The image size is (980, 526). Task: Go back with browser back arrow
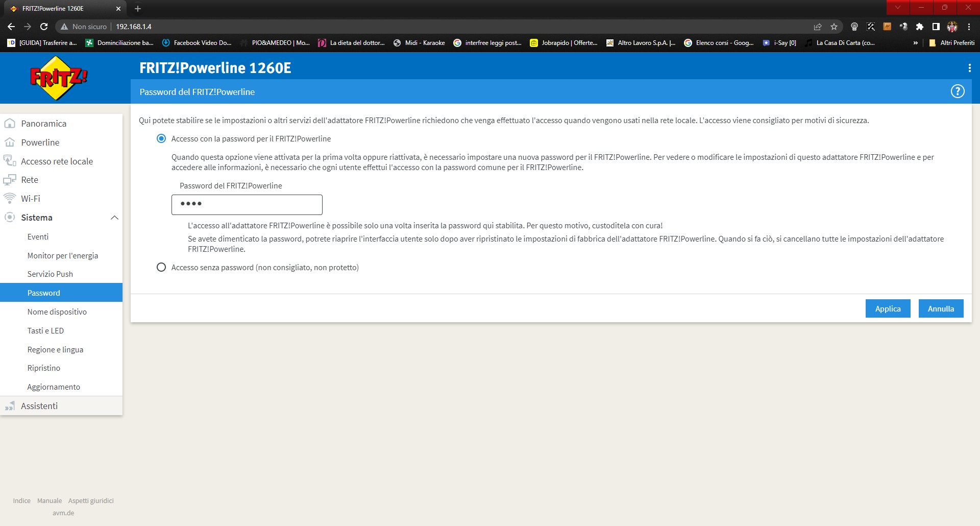[x=11, y=27]
